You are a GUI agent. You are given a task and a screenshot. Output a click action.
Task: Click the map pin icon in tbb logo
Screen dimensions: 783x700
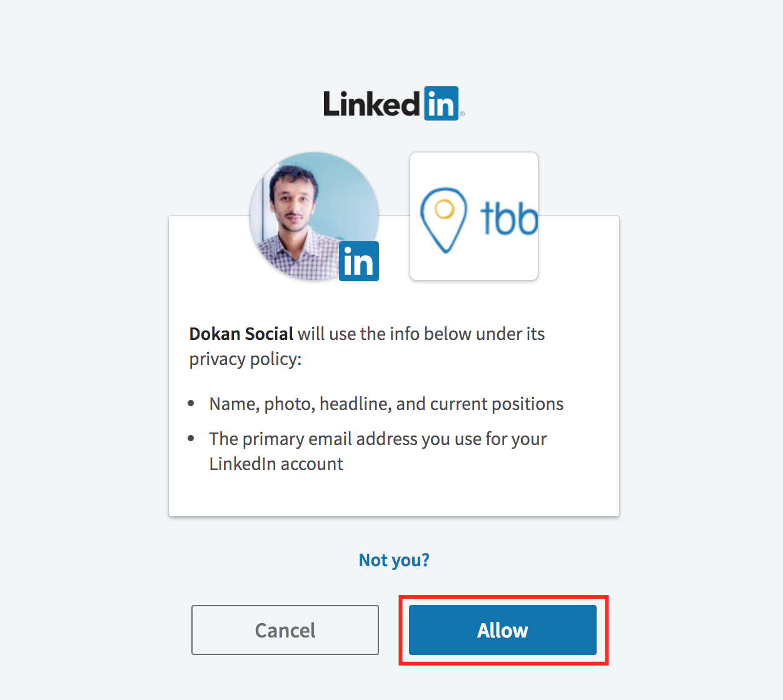443,220
